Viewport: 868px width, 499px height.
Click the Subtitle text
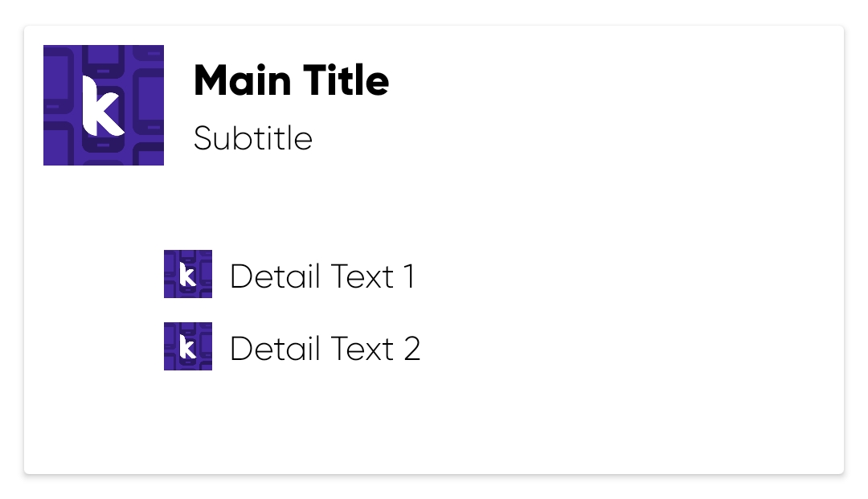(x=252, y=138)
